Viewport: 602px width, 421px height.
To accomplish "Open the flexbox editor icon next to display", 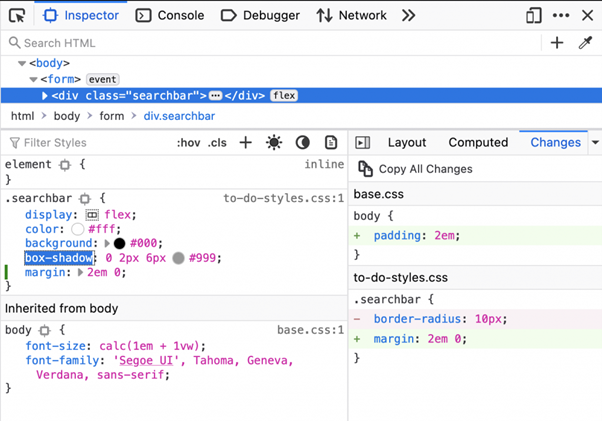I will click(92, 215).
